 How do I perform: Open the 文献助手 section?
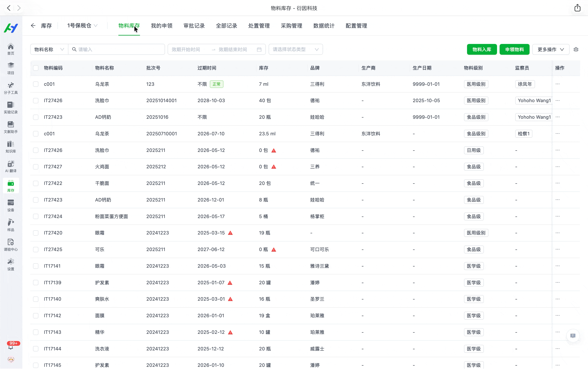(11, 127)
